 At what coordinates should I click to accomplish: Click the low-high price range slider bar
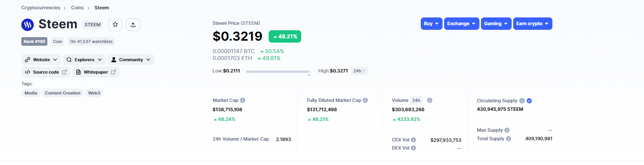[278, 71]
